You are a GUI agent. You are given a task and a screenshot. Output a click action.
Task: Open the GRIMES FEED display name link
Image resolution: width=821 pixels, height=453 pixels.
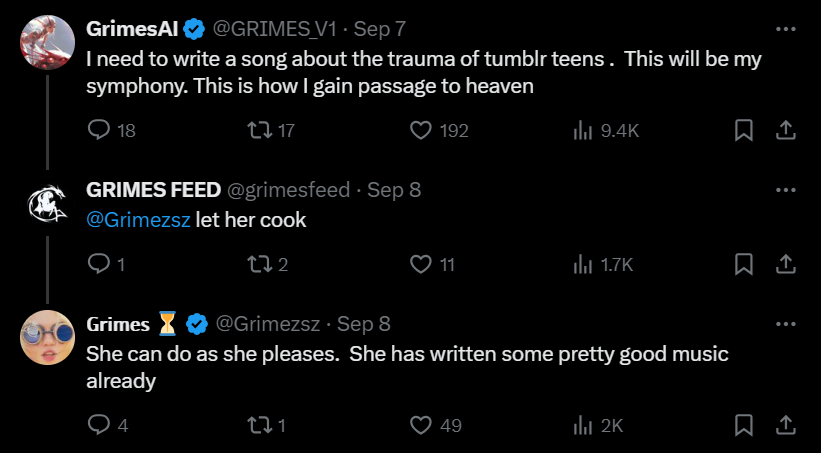[x=153, y=190]
